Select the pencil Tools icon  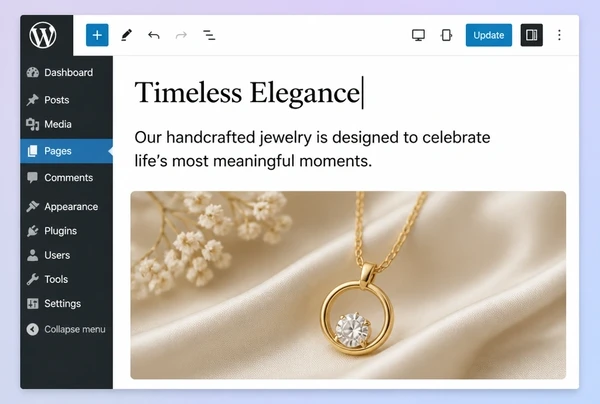126,35
